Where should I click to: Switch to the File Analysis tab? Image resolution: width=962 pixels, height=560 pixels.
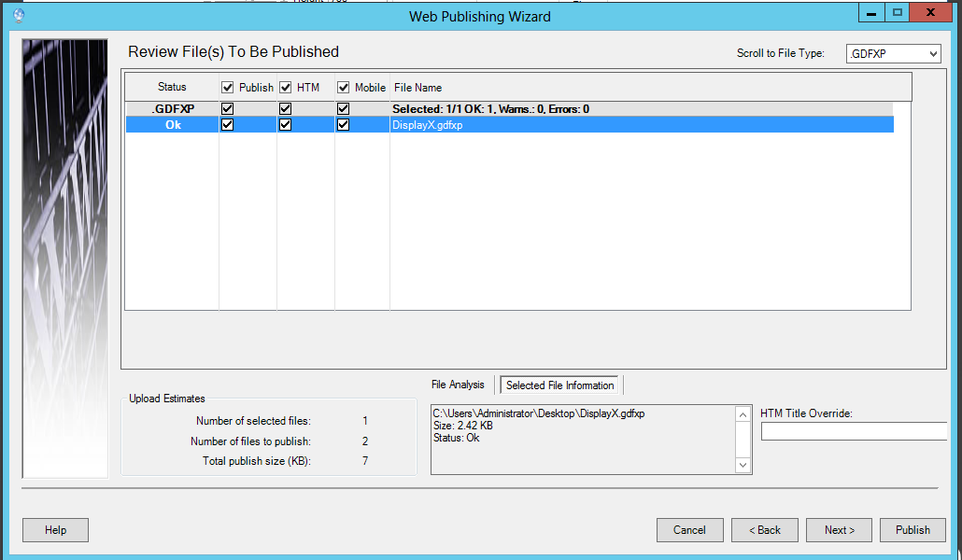pyautogui.click(x=458, y=385)
